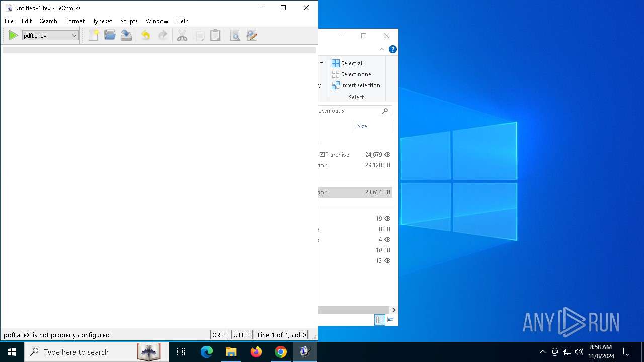Launch Microsoft Edge from taskbar
This screenshot has height=362, width=644.
click(207, 352)
